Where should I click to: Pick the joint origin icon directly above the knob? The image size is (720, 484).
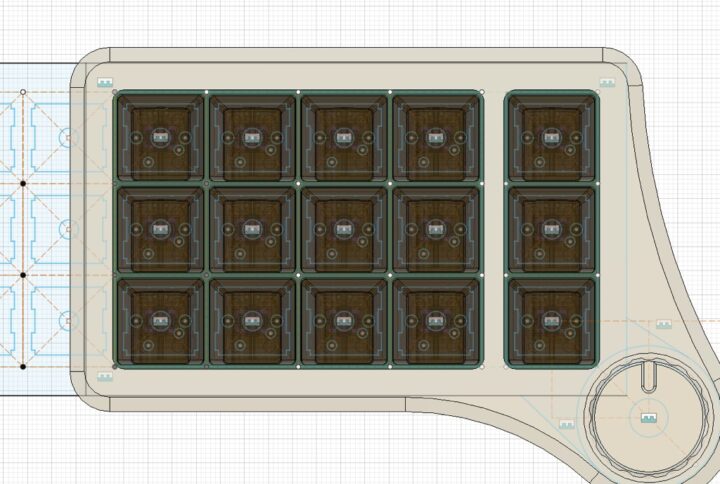[x=661, y=324]
